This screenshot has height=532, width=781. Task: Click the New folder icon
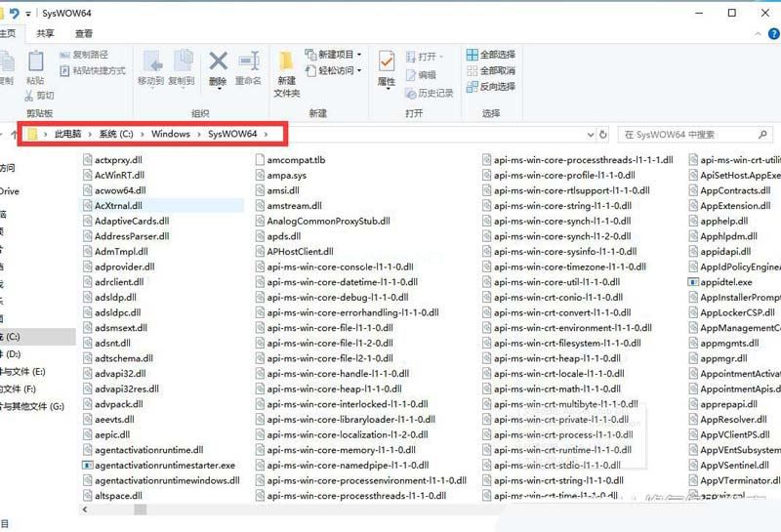click(286, 61)
